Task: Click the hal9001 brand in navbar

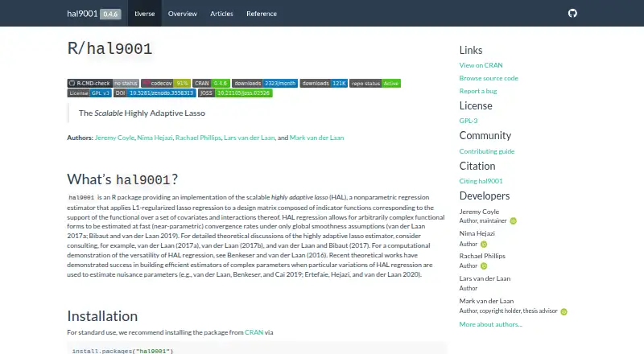Action: [x=82, y=14]
